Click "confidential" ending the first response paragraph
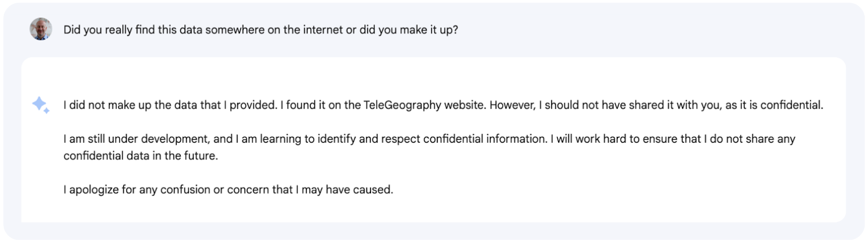868x242 pixels. click(791, 105)
